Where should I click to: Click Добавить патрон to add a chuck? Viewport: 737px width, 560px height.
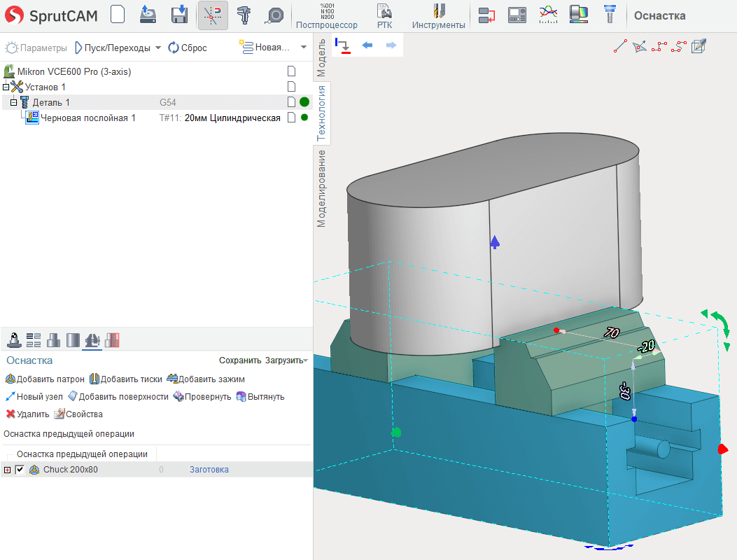click(45, 379)
